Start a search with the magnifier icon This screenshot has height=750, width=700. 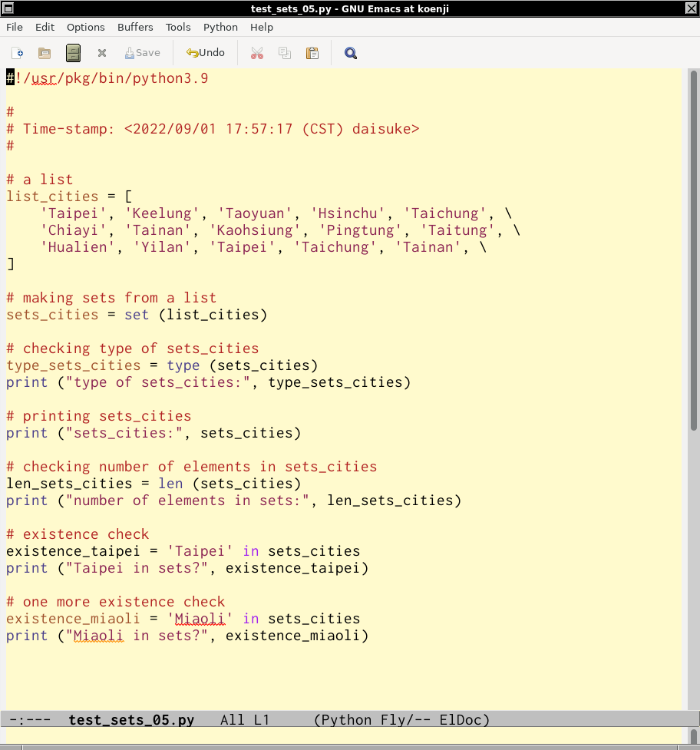click(351, 53)
